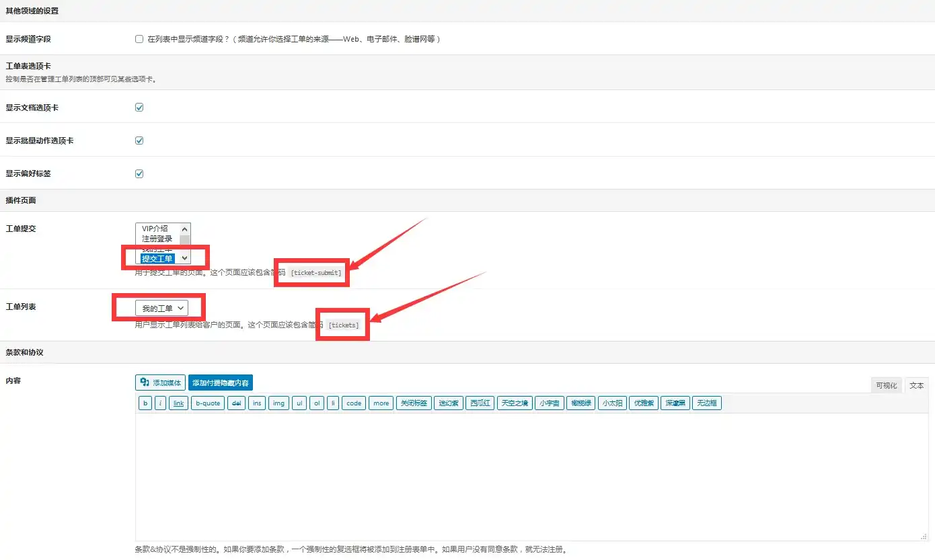Screen dimensions: 935x560
Task: Click the img quicktag button
Action: coord(278,403)
